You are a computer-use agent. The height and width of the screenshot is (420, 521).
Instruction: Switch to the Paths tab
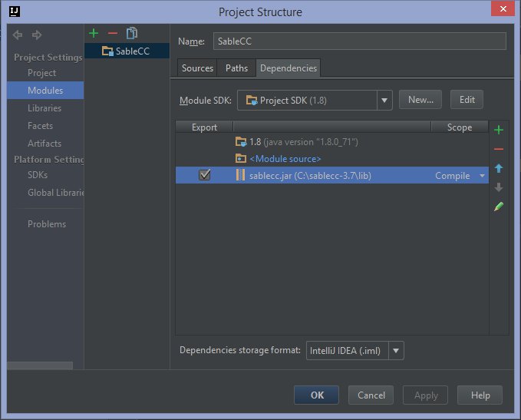(236, 68)
